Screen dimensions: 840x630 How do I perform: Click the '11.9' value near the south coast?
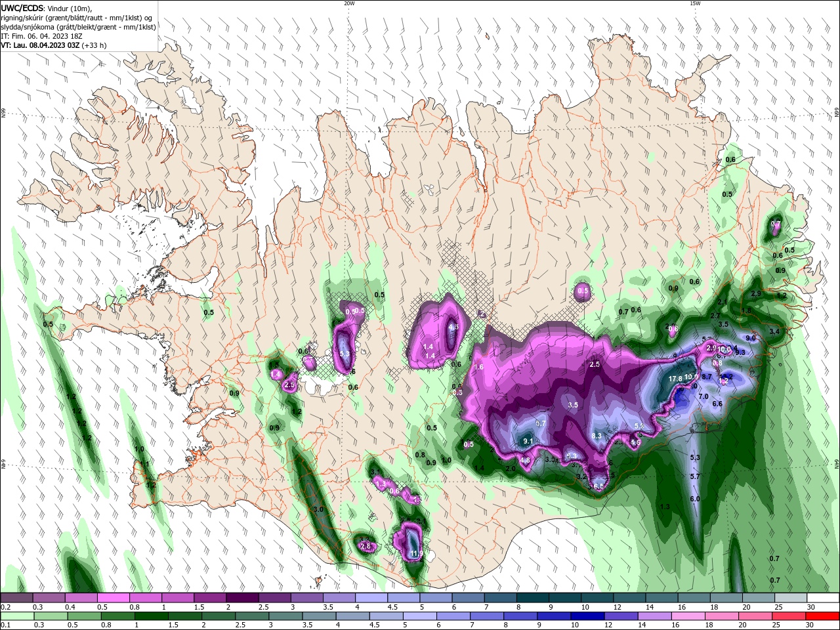(x=416, y=554)
